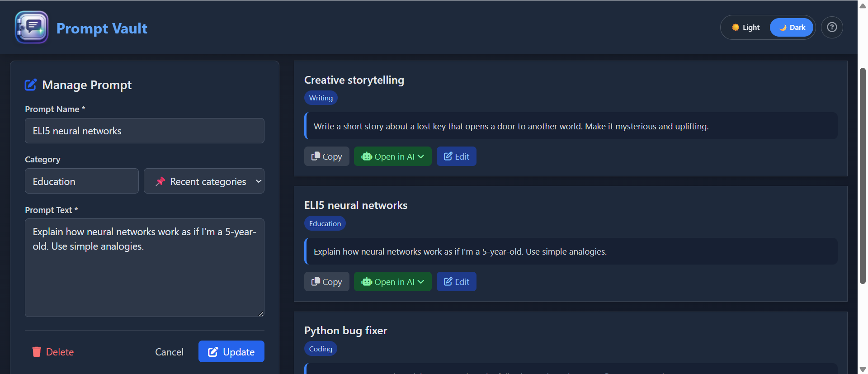The width and height of the screenshot is (868, 374).
Task: Click the Python bug fixer title
Action: (x=346, y=331)
